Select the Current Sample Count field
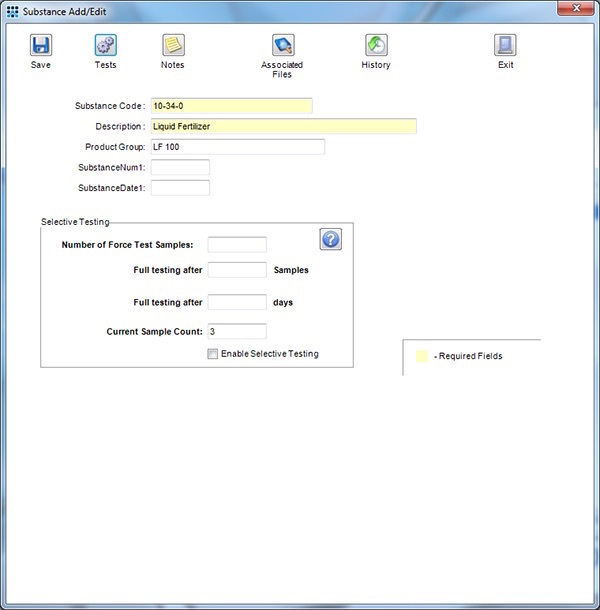The height and width of the screenshot is (610, 600). pos(237,331)
